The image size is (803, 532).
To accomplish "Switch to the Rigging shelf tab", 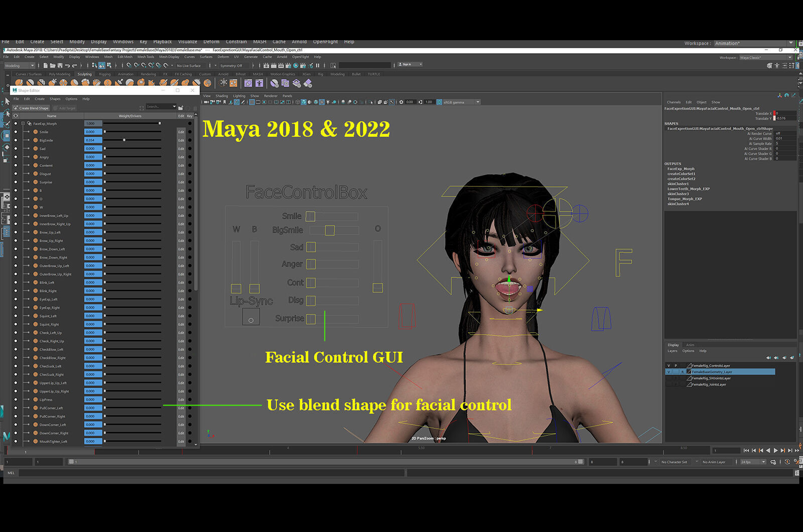I will point(105,74).
